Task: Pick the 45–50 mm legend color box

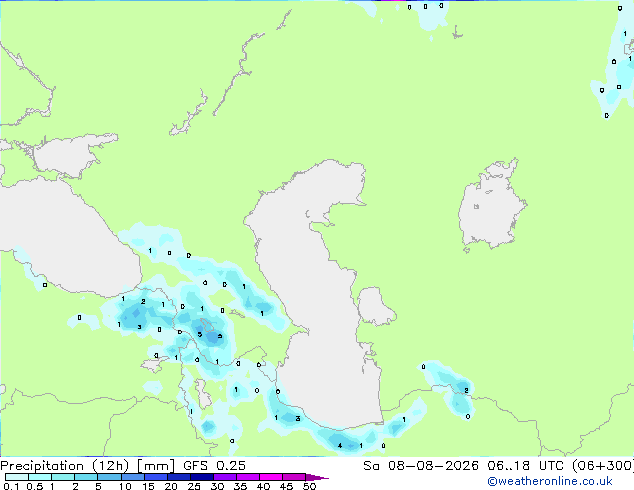Action: click(x=294, y=477)
